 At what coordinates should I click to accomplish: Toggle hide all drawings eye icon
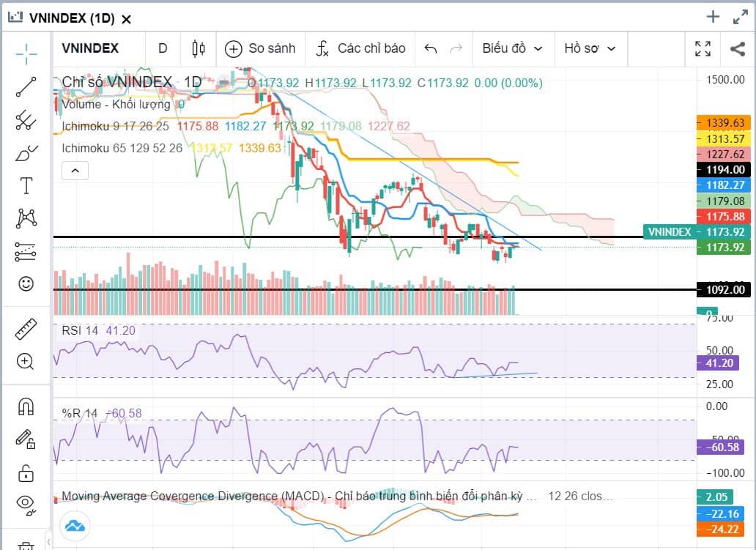click(x=26, y=504)
